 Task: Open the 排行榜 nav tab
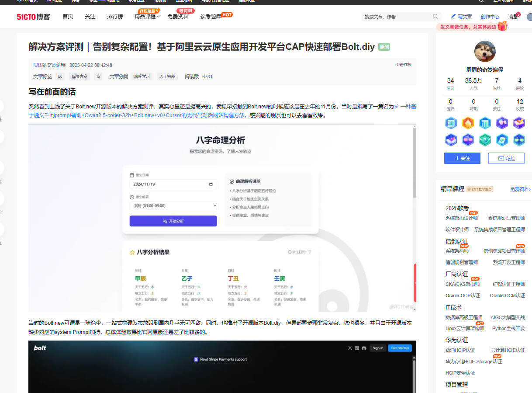tap(115, 17)
